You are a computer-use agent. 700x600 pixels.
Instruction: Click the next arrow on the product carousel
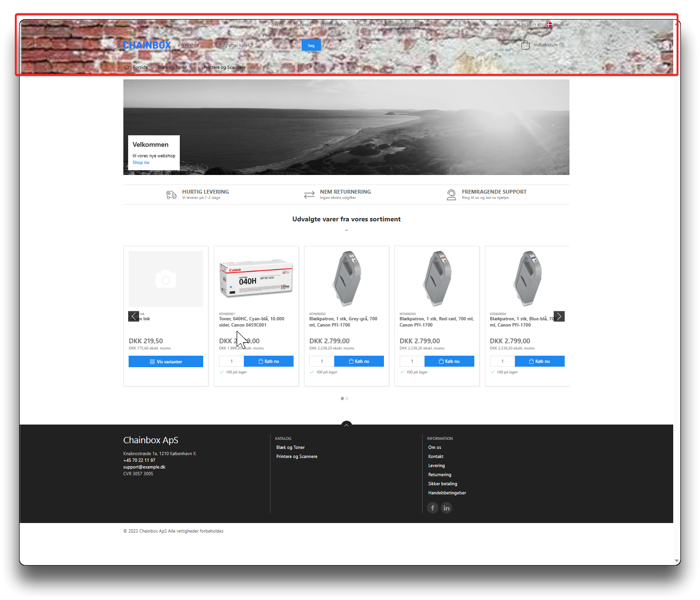pyautogui.click(x=559, y=316)
